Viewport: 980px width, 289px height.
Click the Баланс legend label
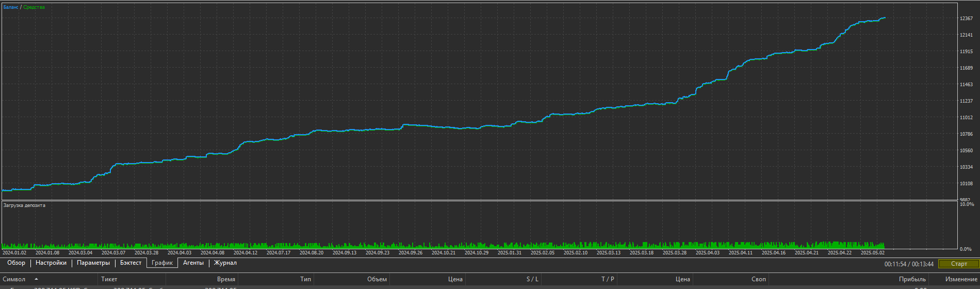click(11, 7)
